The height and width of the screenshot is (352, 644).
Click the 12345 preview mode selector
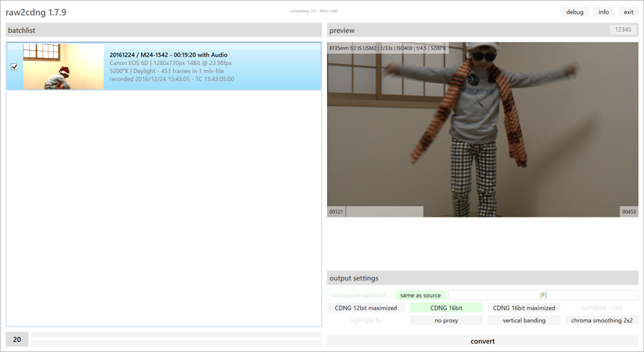[623, 30]
